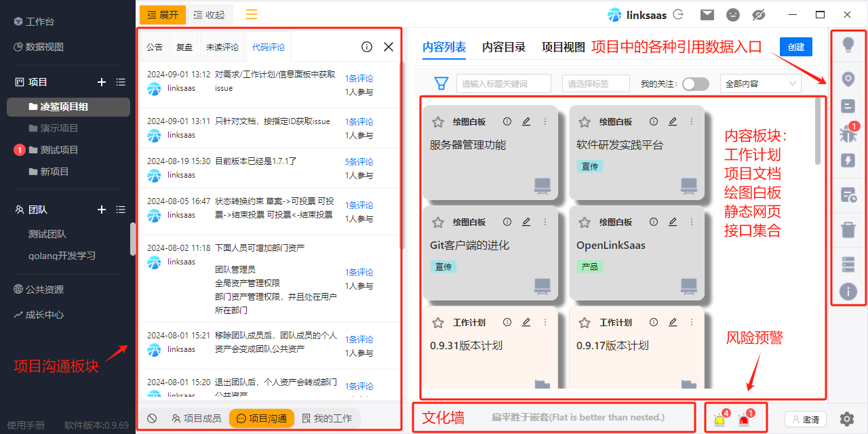Star the Git客户端的进化 card
The width and height of the screenshot is (868, 434).
[438, 222]
